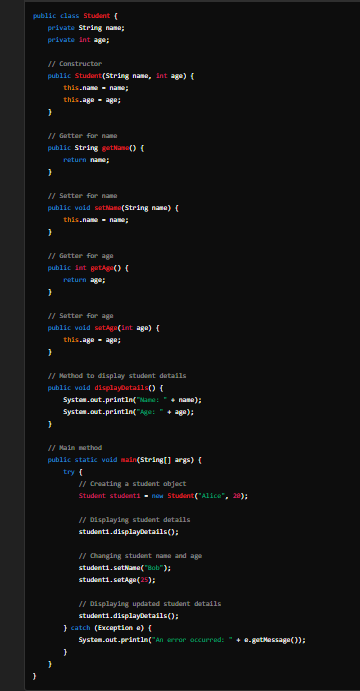Click the "public void setName(String name)" line
The image size is (360, 691).
coord(113,208)
